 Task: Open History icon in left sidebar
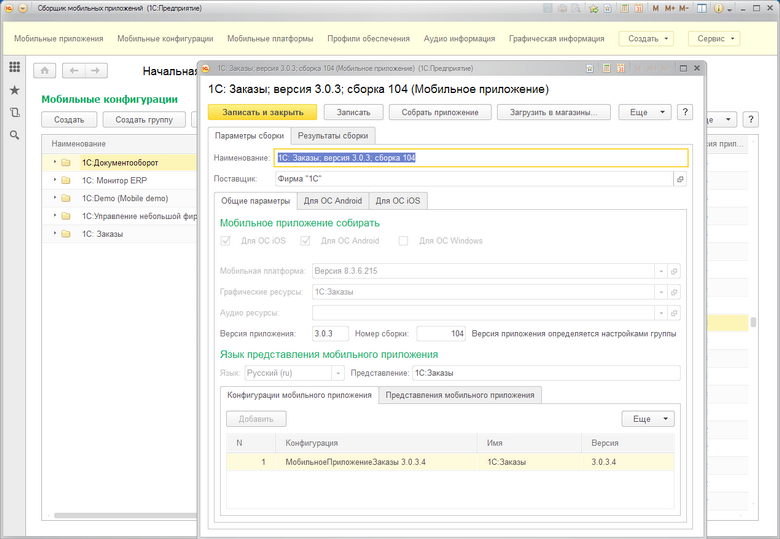coord(14,112)
